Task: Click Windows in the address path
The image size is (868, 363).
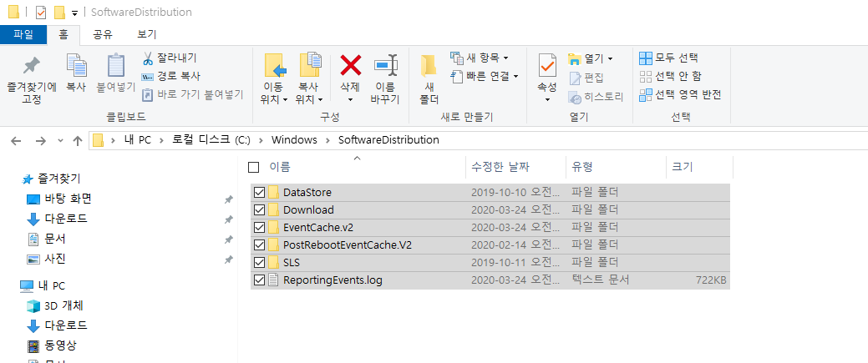Action: [x=294, y=140]
